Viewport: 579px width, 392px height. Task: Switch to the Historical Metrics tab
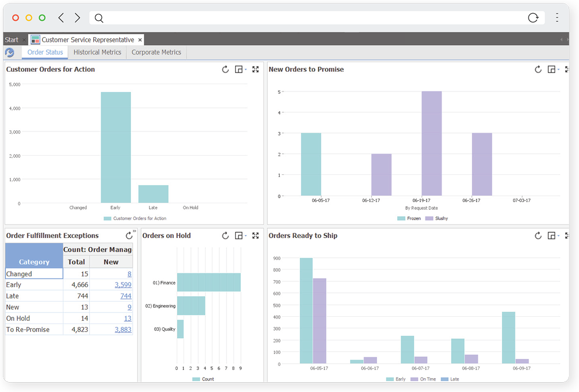tap(97, 52)
